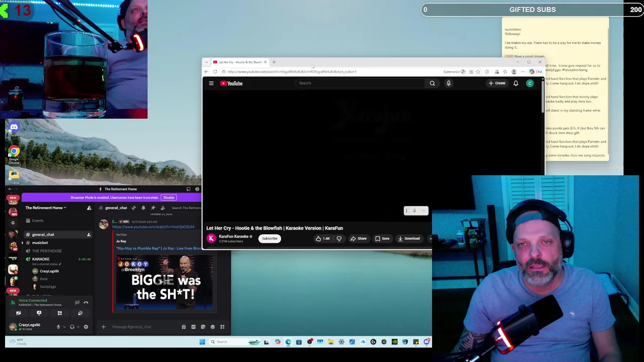The width and height of the screenshot is (644, 362).
Task: Expand The Retirement Home server dropdown
Action: click(x=46, y=208)
